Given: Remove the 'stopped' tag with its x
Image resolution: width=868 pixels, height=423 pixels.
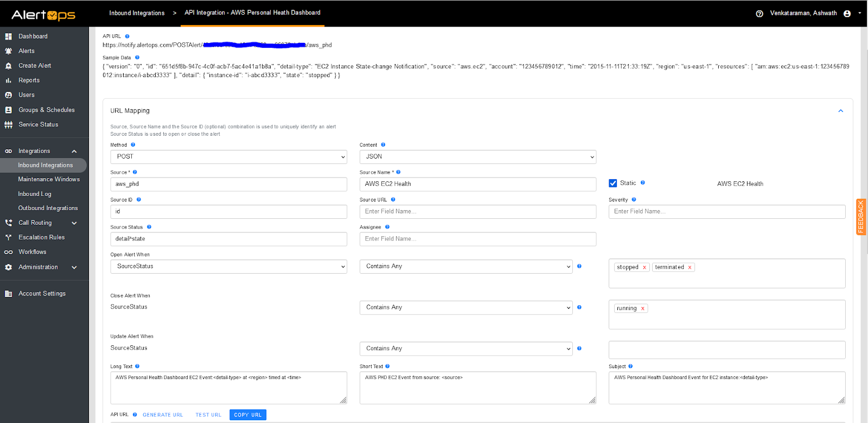Looking at the screenshot, I should tap(644, 267).
